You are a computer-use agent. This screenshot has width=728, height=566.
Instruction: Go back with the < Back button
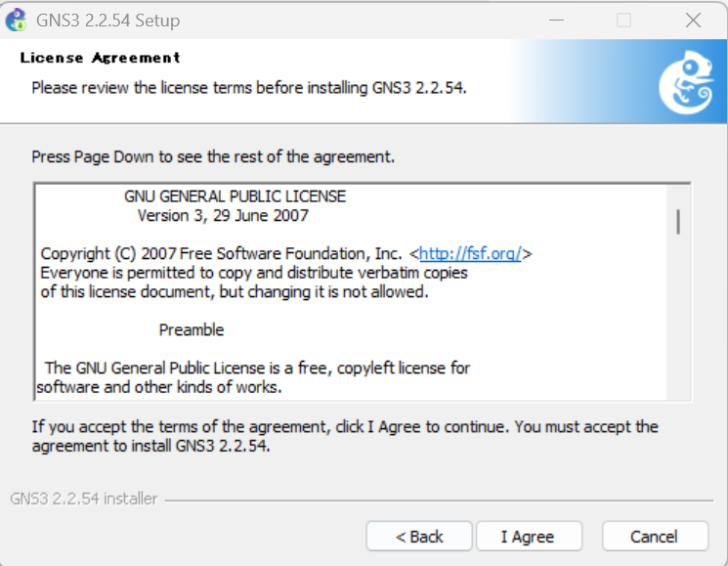click(x=419, y=536)
